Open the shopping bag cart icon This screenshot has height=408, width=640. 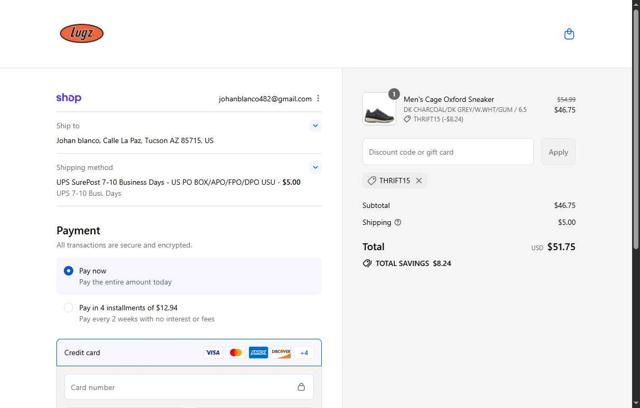(569, 34)
